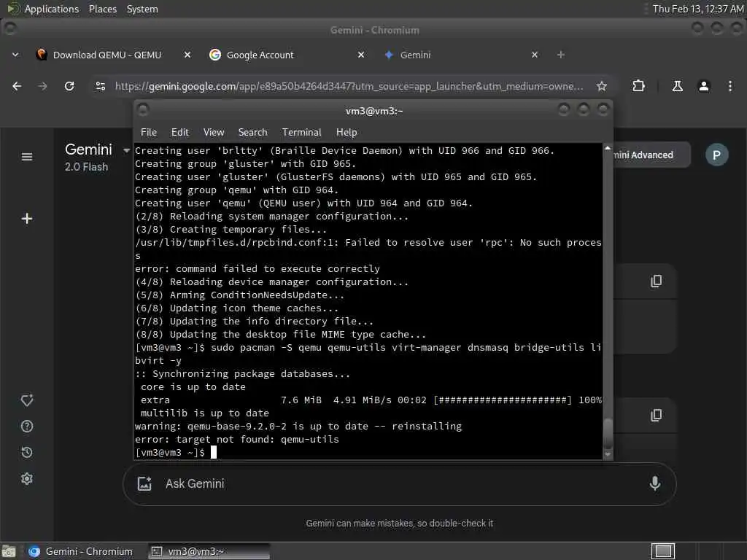Open Gemini Activity history icon

(x=27, y=452)
